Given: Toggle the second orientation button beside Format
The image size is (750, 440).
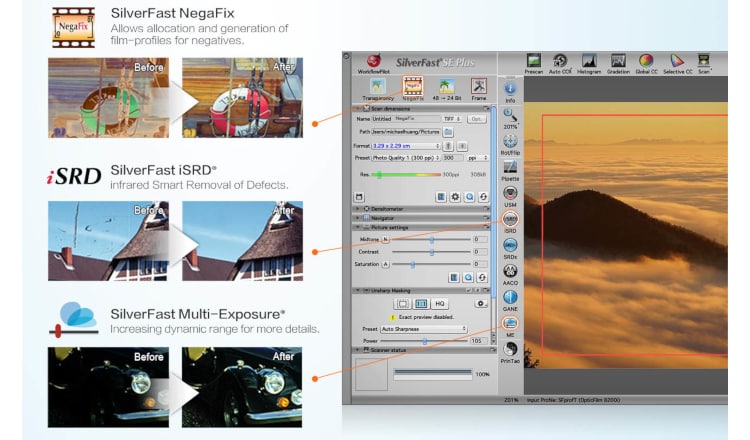Looking at the screenshot, I should point(463,145).
